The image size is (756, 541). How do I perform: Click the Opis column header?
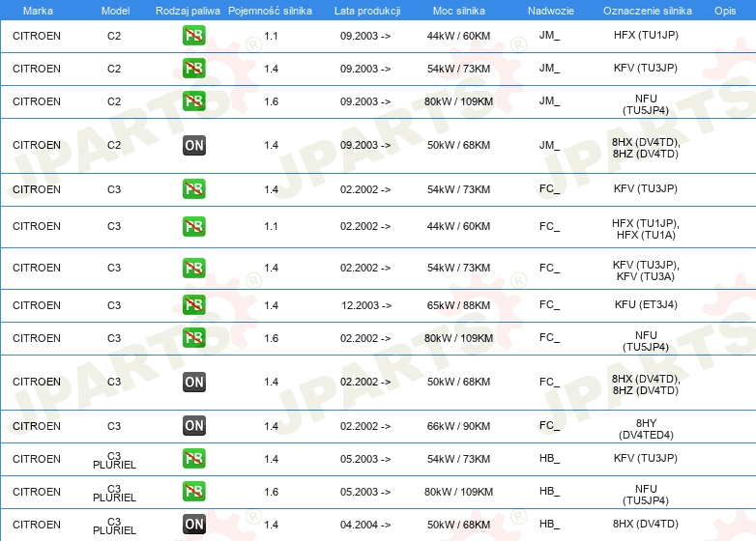(725, 11)
